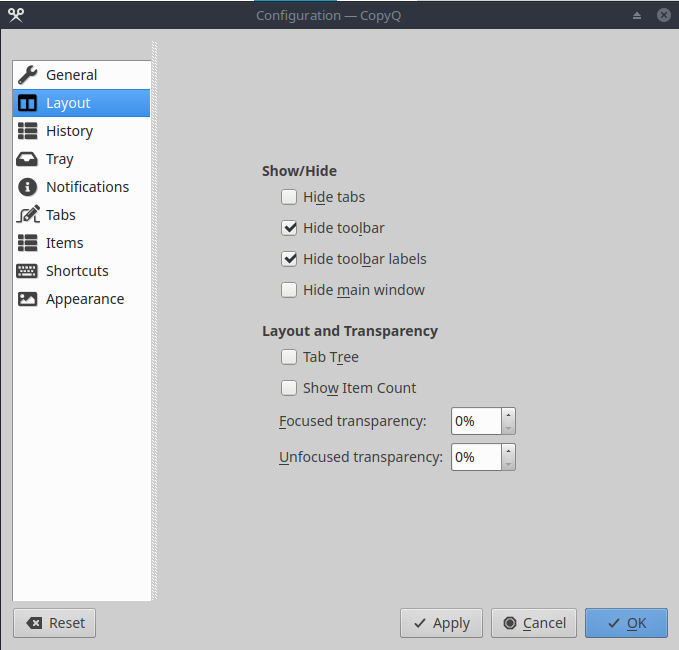This screenshot has height=650, width=679.
Task: Close the Configuration window
Action: (x=663, y=15)
